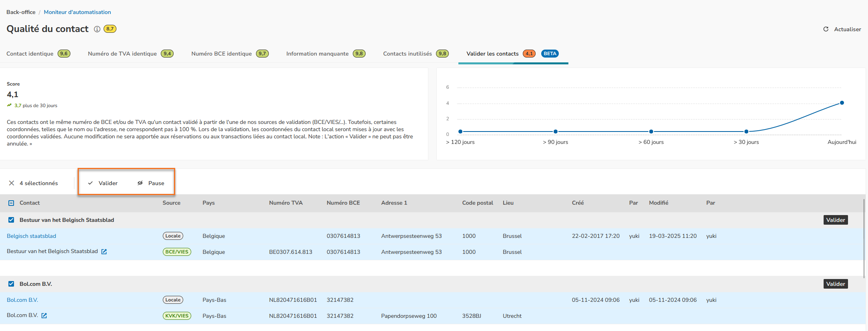Click the Adresse 1 column header

tap(394, 203)
